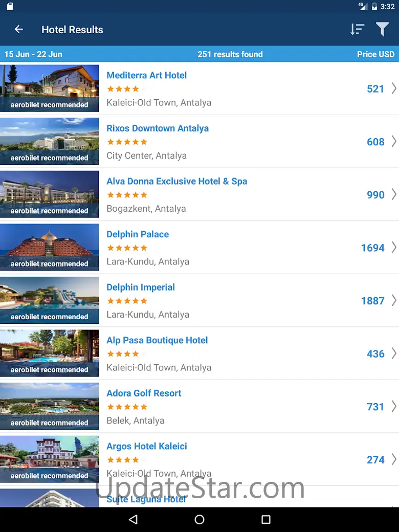Expand the Mediterra Art Hotel chevron
The height and width of the screenshot is (532, 399).
(394, 88)
